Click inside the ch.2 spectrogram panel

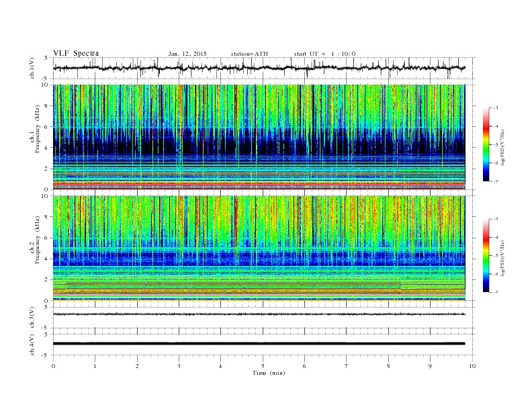point(259,248)
